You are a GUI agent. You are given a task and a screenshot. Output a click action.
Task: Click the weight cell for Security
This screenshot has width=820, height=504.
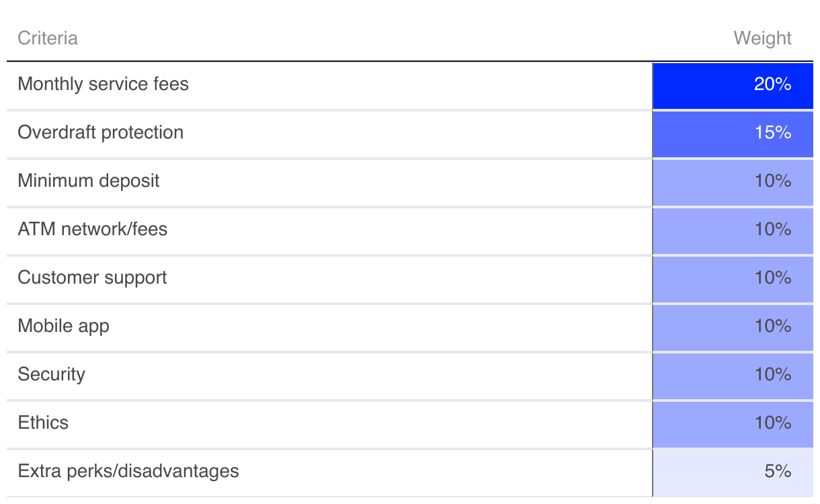coord(733,375)
